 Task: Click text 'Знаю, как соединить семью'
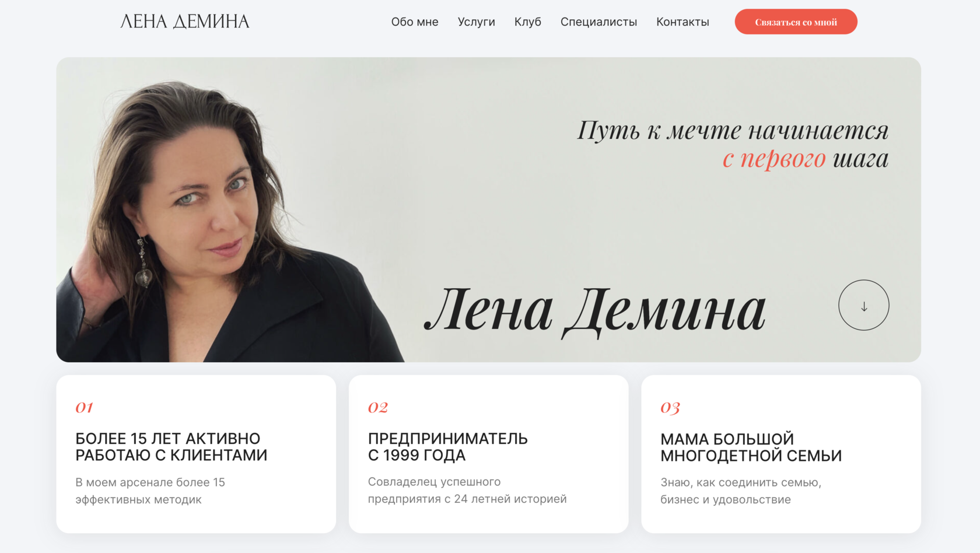(741, 482)
